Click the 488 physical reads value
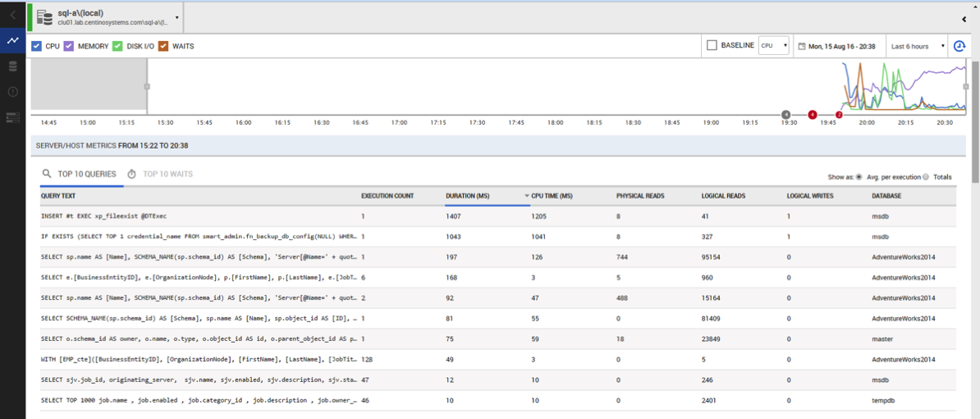Viewport: 980px width, 419px height. coord(622,297)
